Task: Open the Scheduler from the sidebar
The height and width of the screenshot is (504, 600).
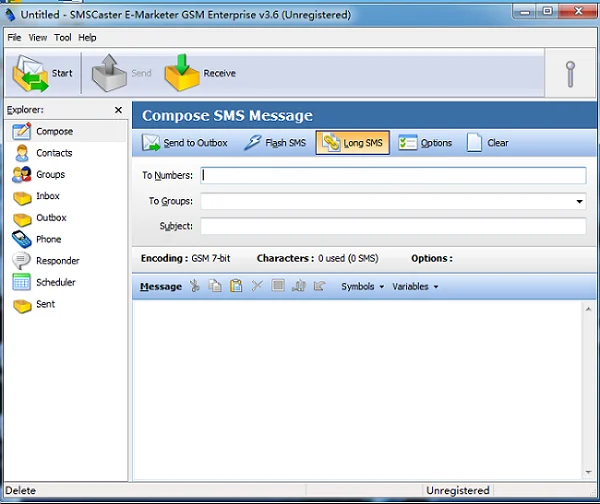Action: [55, 282]
